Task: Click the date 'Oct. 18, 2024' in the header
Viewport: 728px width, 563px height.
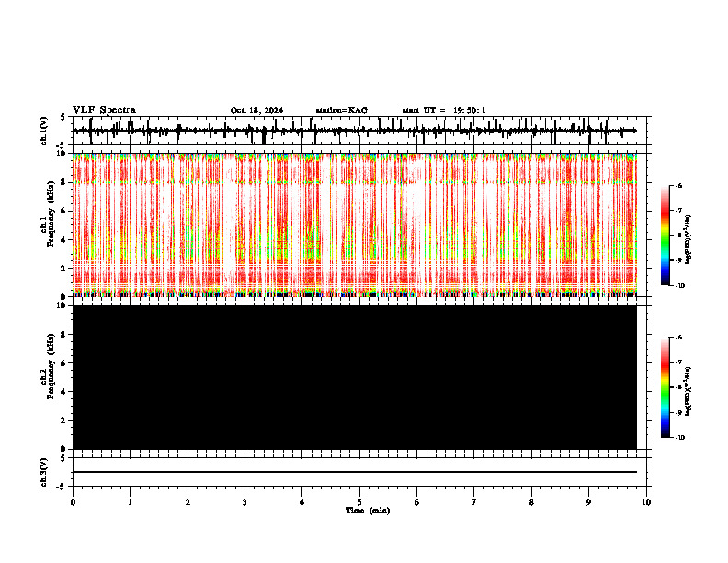Action: click(256, 110)
